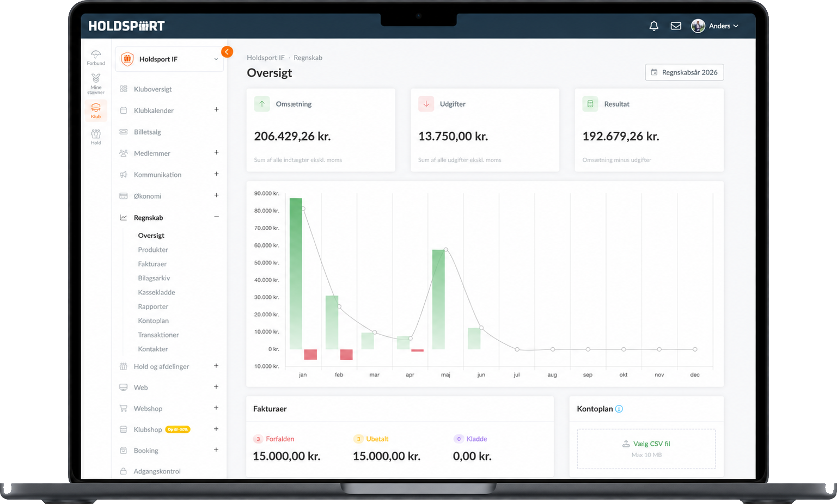This screenshot has height=504, width=837.
Task: Open Kladde invoices link
Action: coord(476,439)
